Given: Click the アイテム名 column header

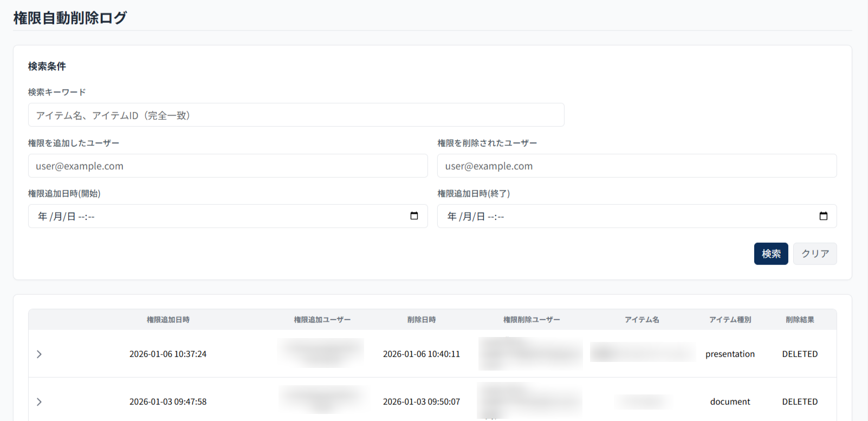Looking at the screenshot, I should pyautogui.click(x=642, y=320).
